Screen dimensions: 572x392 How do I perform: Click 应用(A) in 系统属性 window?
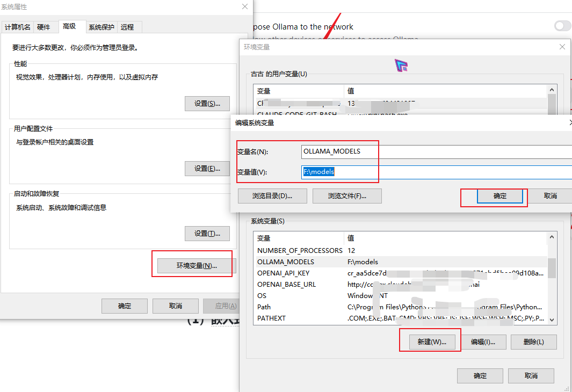[x=221, y=306]
